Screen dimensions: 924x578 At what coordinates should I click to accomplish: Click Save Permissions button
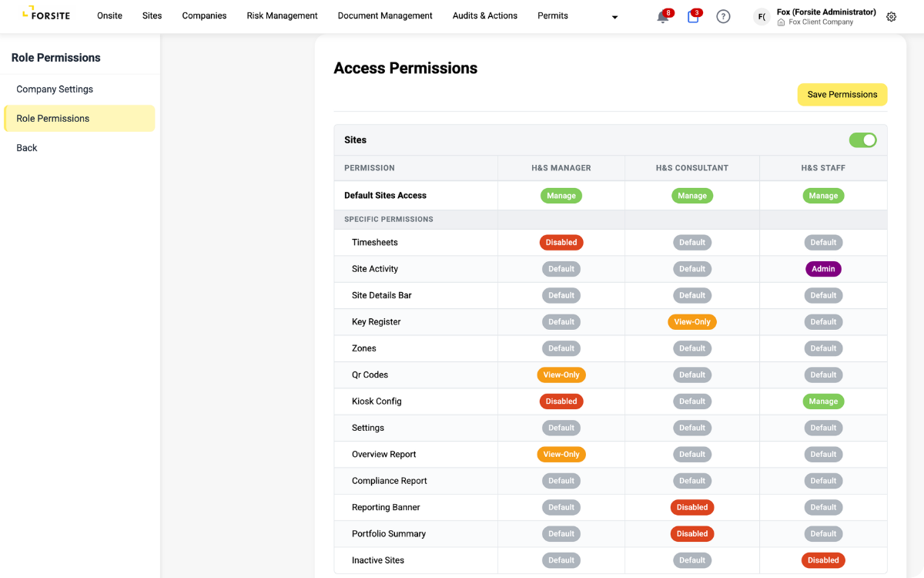click(x=842, y=94)
